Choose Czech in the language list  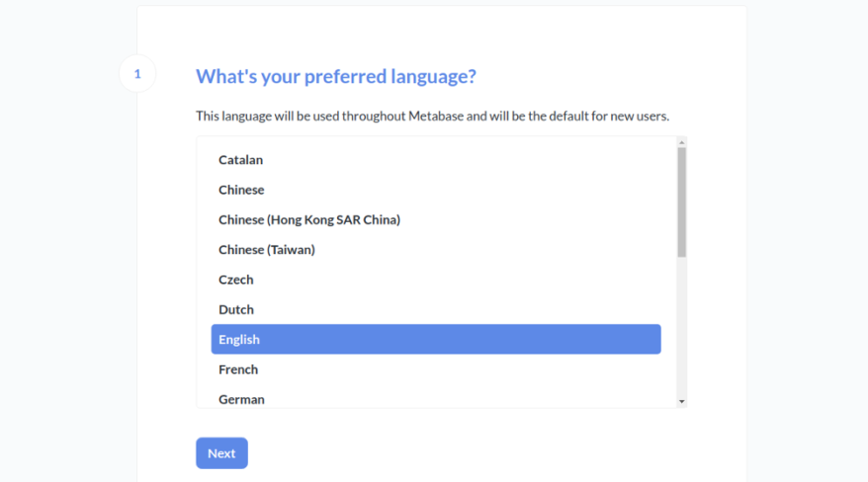click(235, 280)
